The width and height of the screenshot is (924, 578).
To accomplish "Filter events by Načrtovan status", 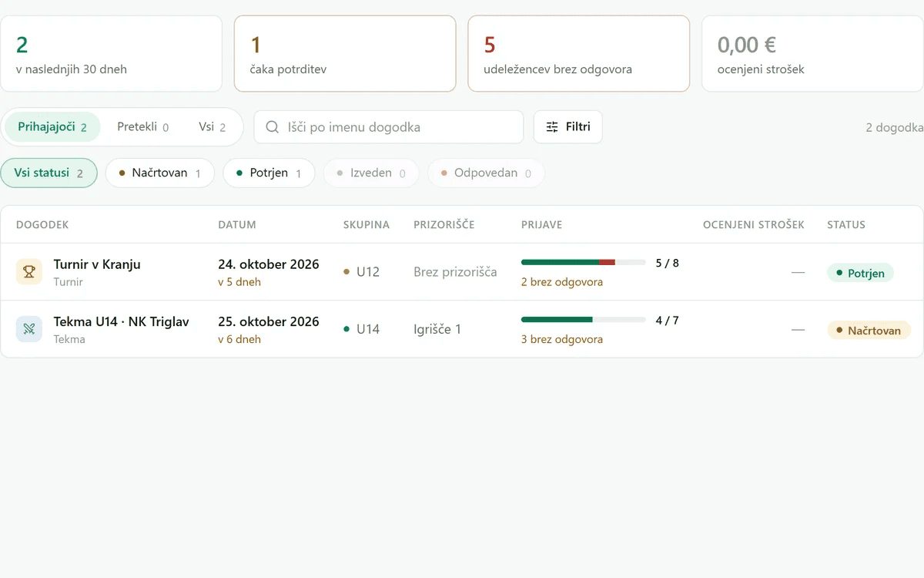I will tap(159, 173).
